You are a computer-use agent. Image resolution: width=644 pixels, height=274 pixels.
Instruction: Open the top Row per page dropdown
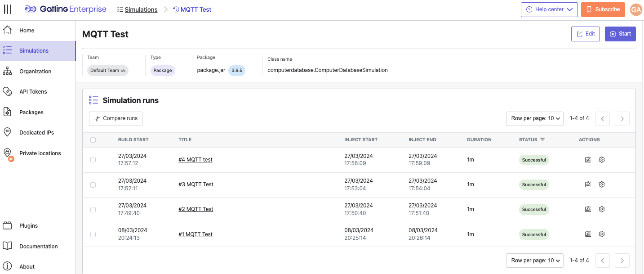(x=535, y=118)
